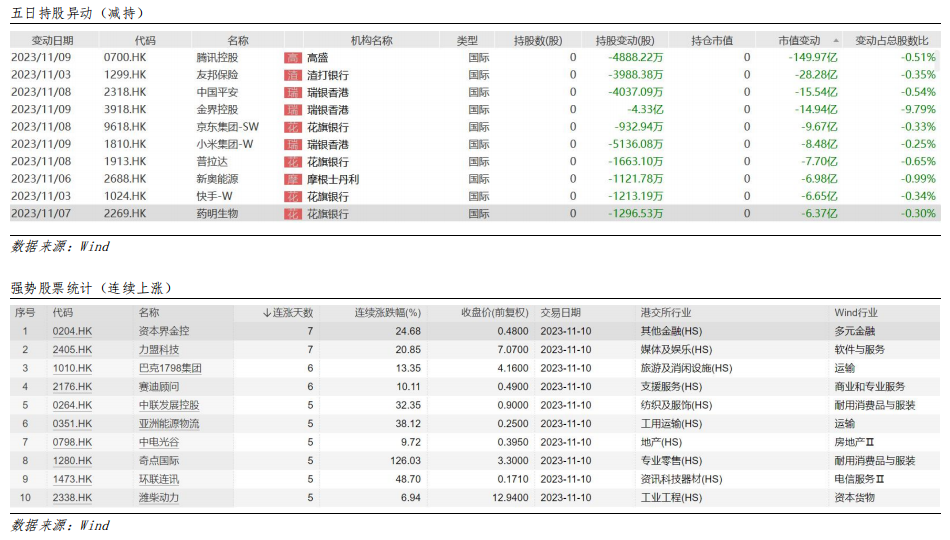950x540 pixels.
Task: Click the 高盛 institution red badge icon
Action: [293, 58]
